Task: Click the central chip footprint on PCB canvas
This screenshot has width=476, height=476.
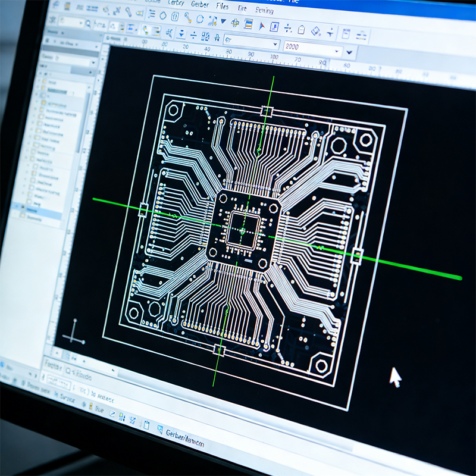Action: 243,228
